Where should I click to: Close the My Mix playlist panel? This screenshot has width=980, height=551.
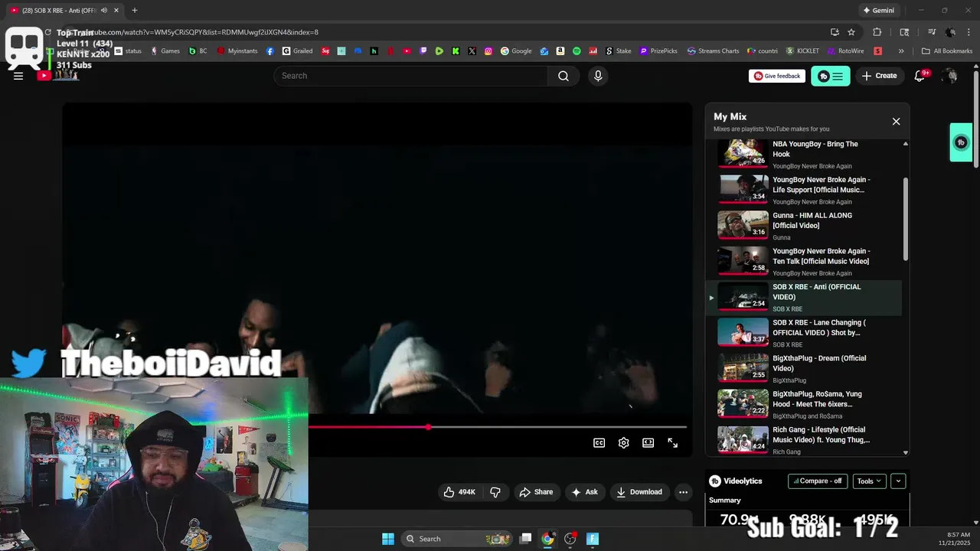click(x=896, y=122)
